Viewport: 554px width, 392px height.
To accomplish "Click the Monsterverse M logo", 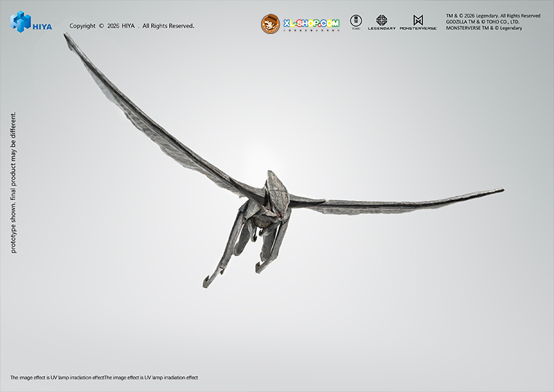I will (418, 20).
